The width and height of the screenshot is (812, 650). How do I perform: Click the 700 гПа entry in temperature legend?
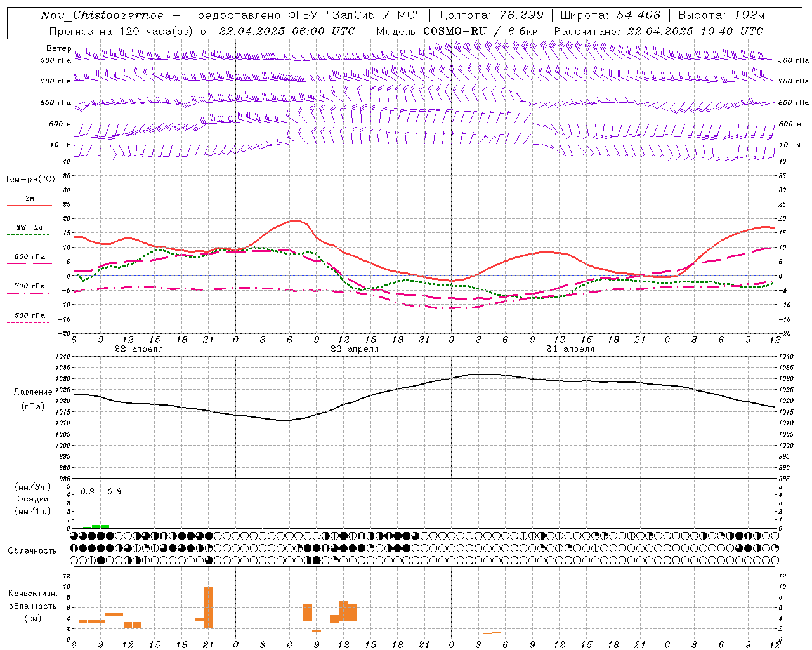[30, 286]
